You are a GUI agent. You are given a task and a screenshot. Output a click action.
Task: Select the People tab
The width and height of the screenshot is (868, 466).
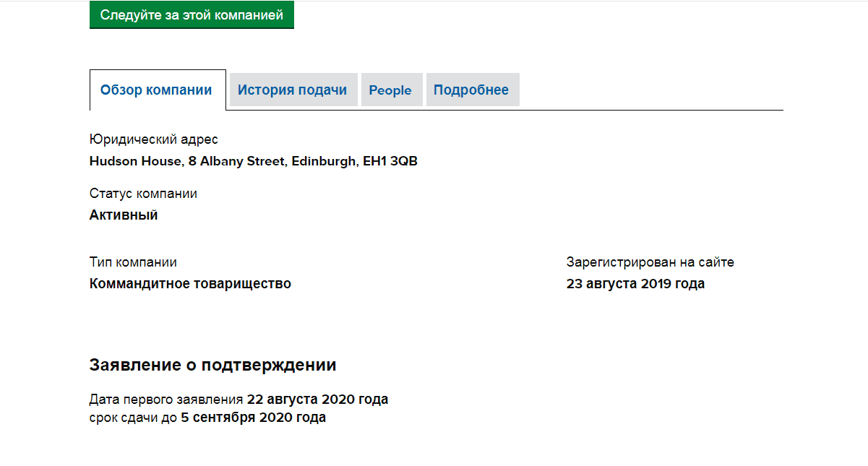[390, 90]
